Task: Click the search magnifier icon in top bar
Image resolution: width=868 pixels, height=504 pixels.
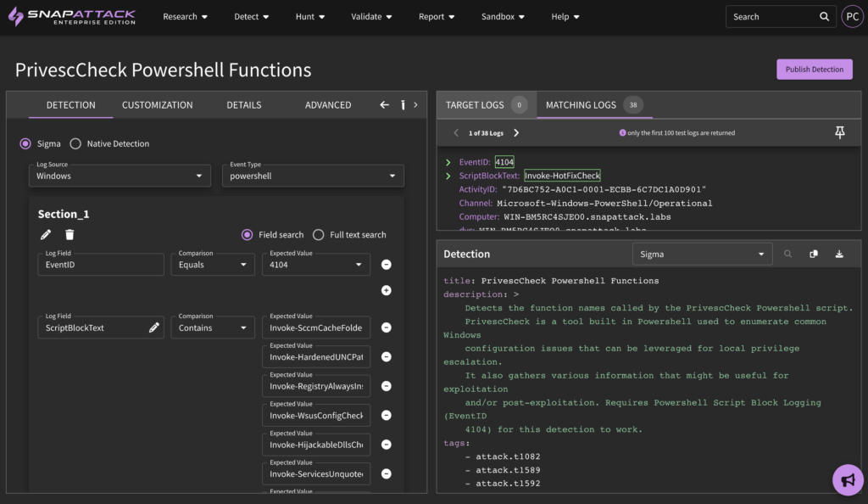Action: [824, 17]
